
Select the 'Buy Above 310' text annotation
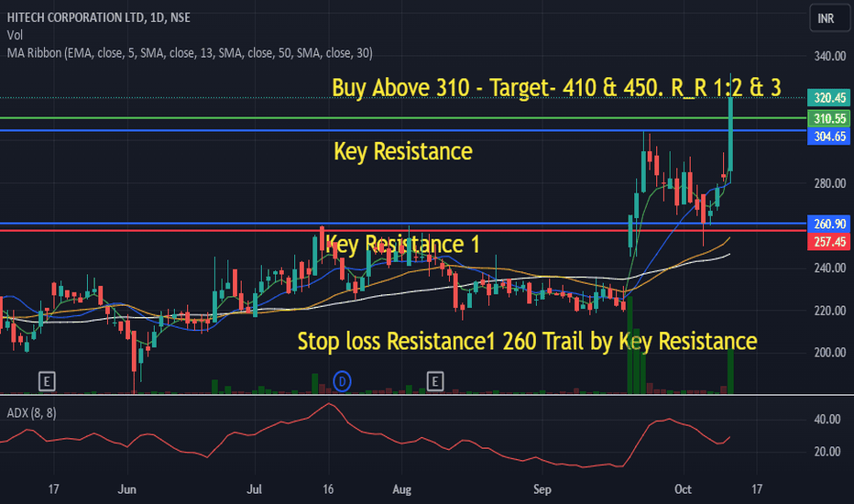click(556, 88)
